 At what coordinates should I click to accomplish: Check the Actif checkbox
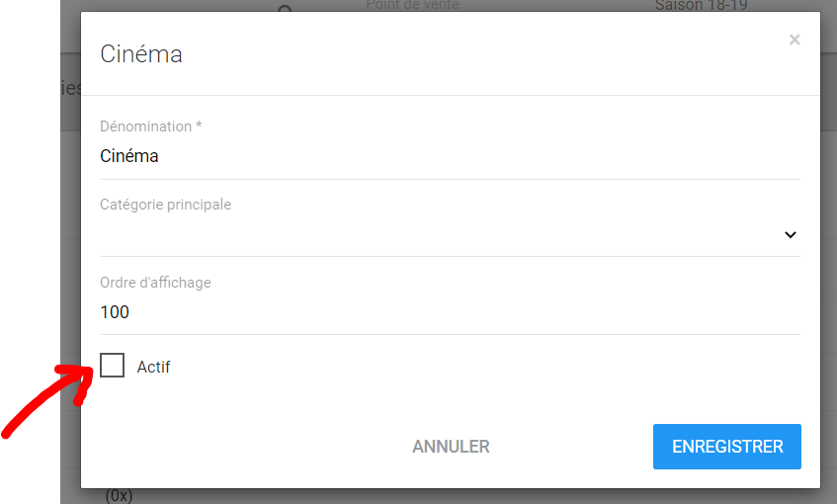tap(113, 366)
